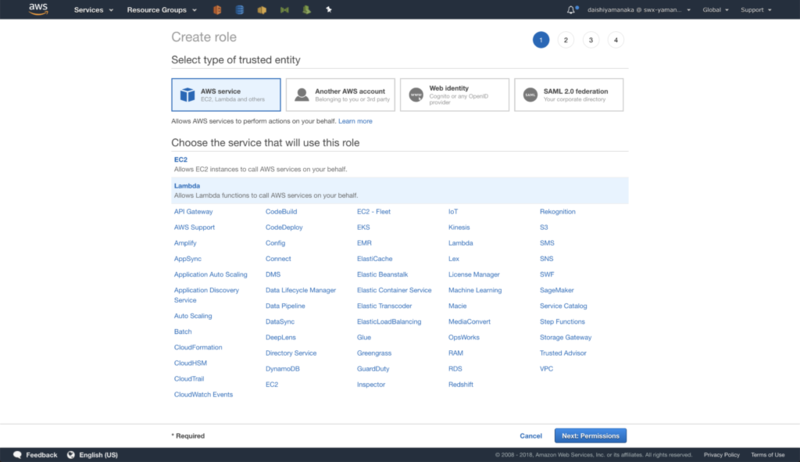Choose the top EC2 service row

400,164
